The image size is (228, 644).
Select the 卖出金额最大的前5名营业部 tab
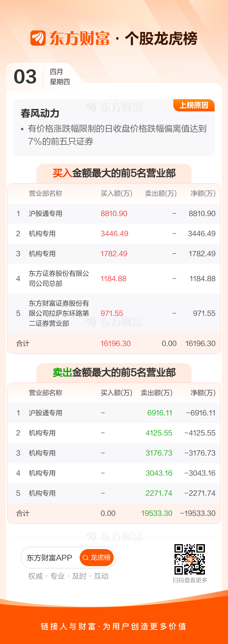(114, 373)
